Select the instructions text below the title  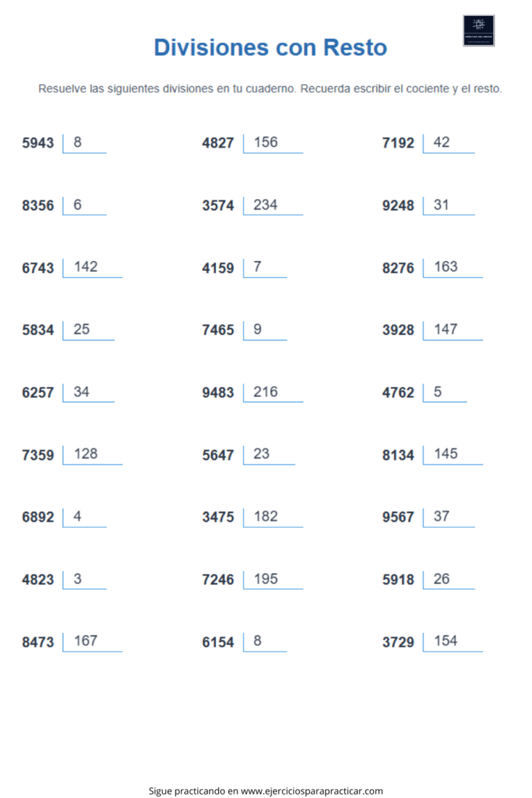point(270,89)
